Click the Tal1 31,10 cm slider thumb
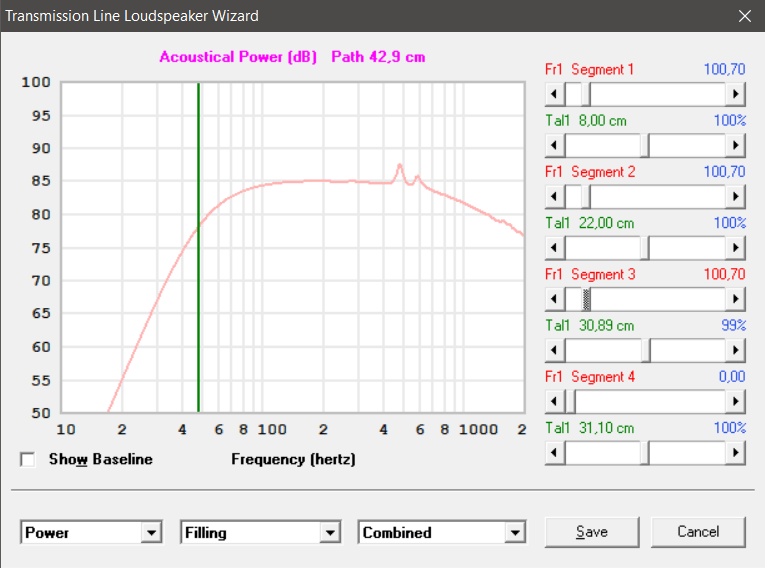The height and width of the screenshot is (568, 765). click(644, 453)
